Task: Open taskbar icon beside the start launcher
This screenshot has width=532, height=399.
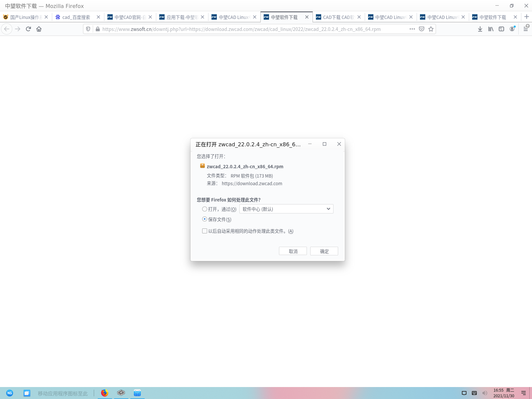Action: 27,393
